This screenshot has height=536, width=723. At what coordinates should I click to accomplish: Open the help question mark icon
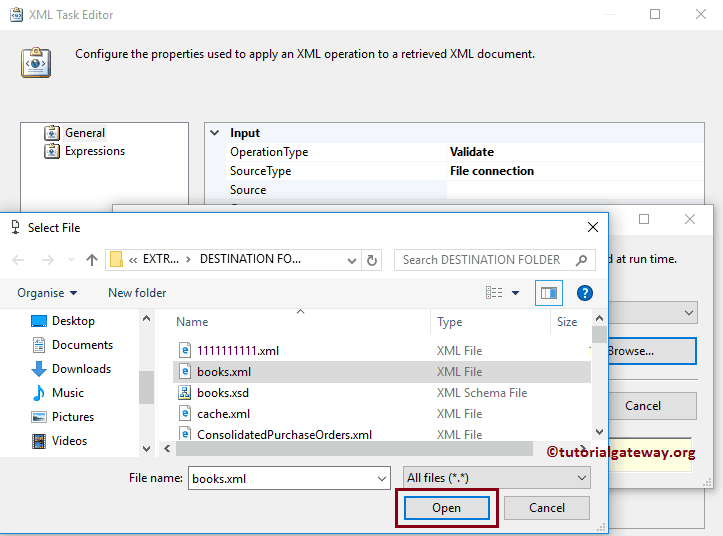[585, 293]
